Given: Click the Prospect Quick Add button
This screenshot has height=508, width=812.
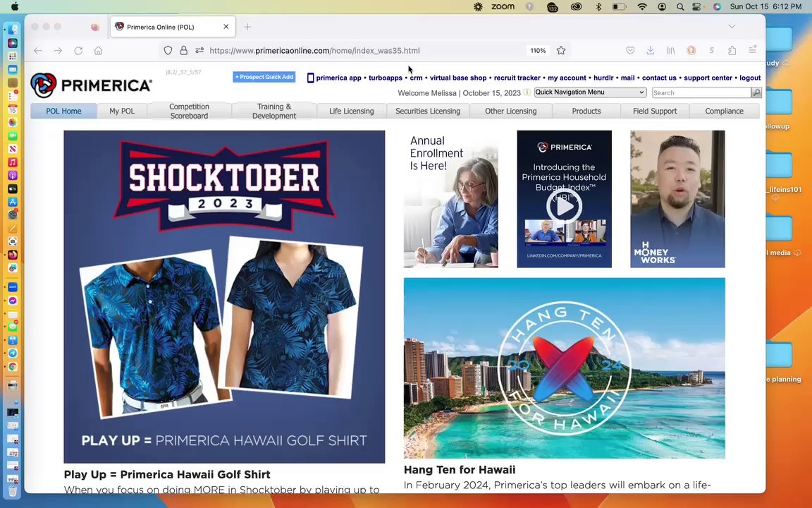Looking at the screenshot, I should point(264,77).
